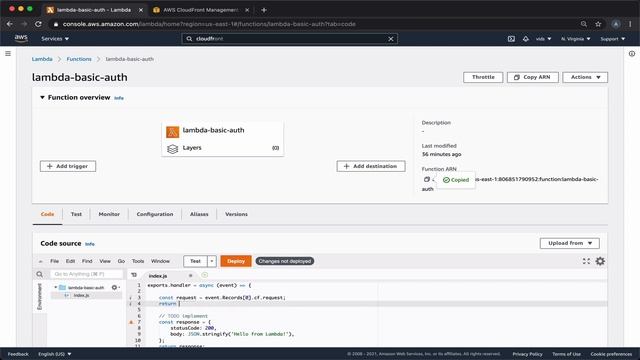Click Add destination

click(x=371, y=166)
